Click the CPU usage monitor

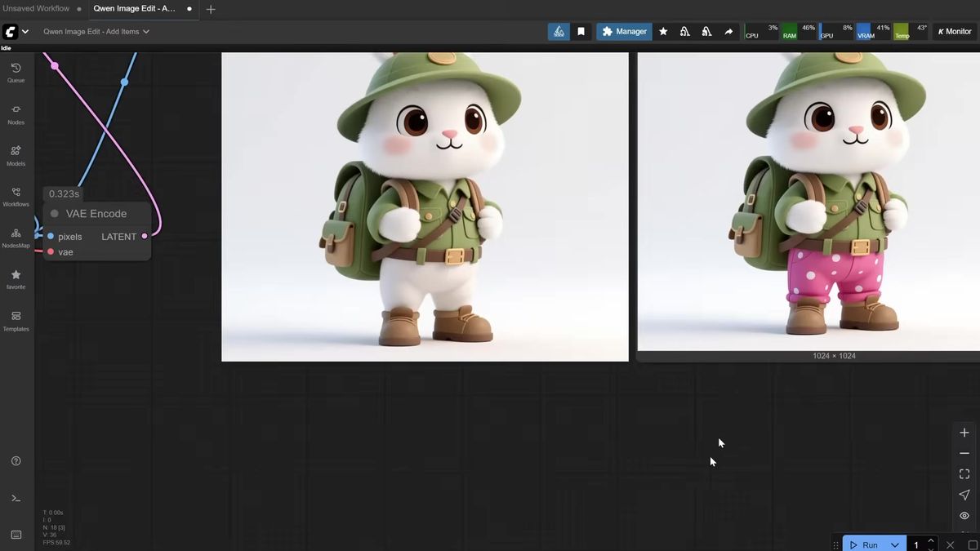(x=761, y=32)
